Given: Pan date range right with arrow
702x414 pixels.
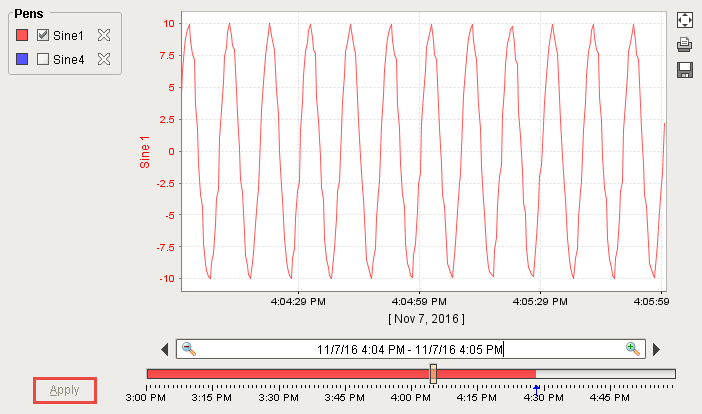Looking at the screenshot, I should [x=656, y=349].
